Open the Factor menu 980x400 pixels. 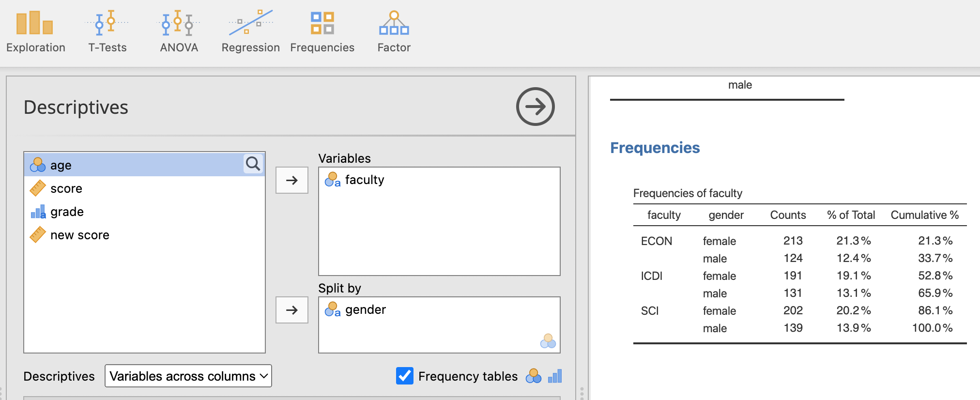coord(394,32)
